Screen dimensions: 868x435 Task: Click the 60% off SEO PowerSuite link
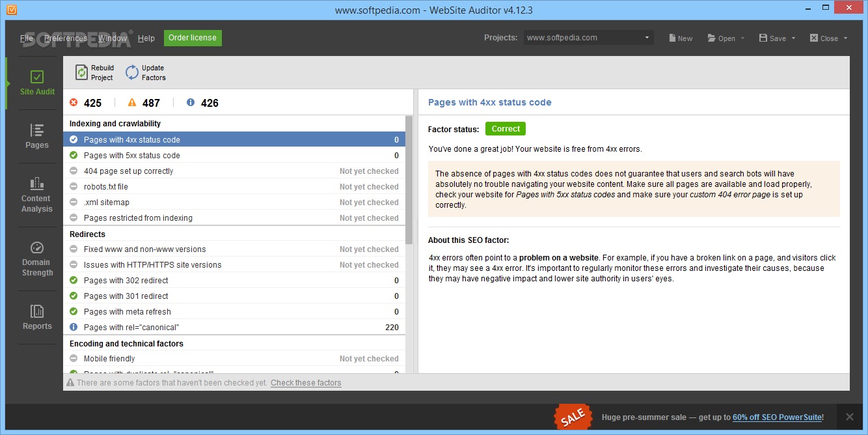click(x=777, y=417)
